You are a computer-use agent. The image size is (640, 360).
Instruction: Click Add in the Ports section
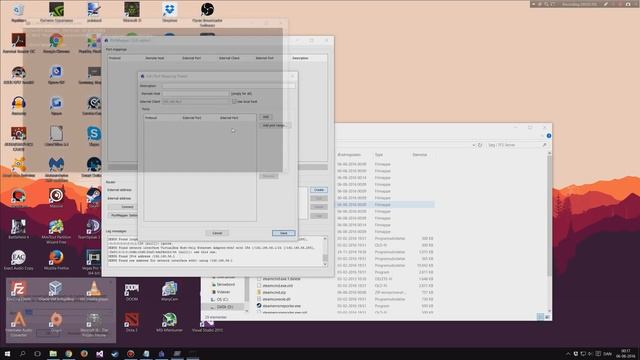tap(266, 117)
